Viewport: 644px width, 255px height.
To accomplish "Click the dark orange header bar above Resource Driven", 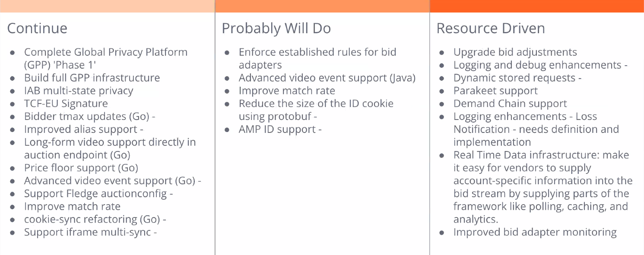I will pyautogui.click(x=537, y=6).
